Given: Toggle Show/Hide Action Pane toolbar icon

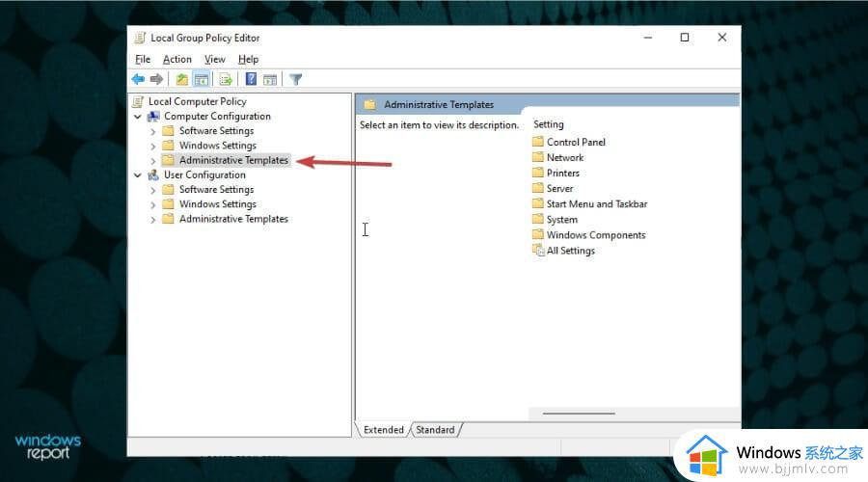Looking at the screenshot, I should [270, 79].
